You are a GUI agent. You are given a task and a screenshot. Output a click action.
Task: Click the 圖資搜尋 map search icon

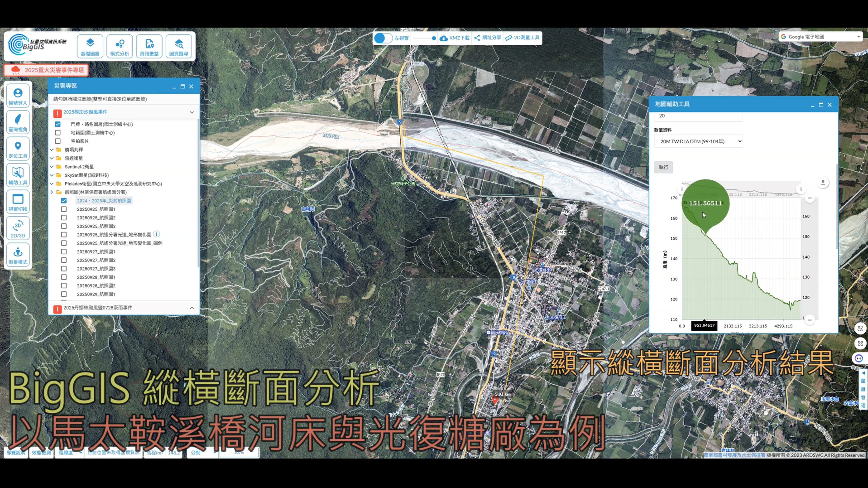tap(179, 46)
